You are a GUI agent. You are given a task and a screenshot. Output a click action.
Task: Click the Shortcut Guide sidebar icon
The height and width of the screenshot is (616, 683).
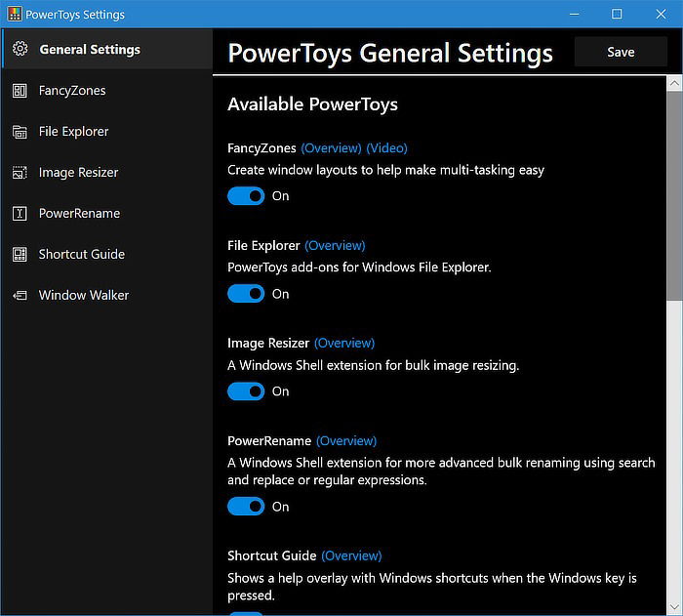click(x=20, y=254)
